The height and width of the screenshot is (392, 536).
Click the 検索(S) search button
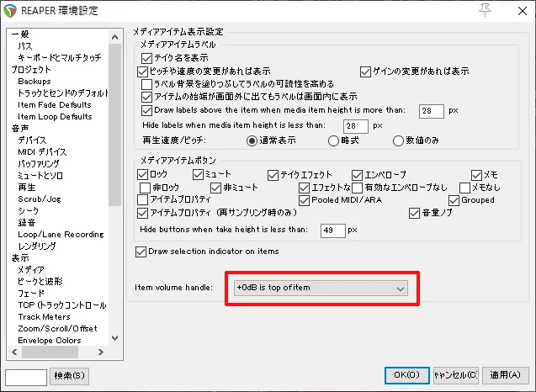pyautogui.click(x=70, y=375)
